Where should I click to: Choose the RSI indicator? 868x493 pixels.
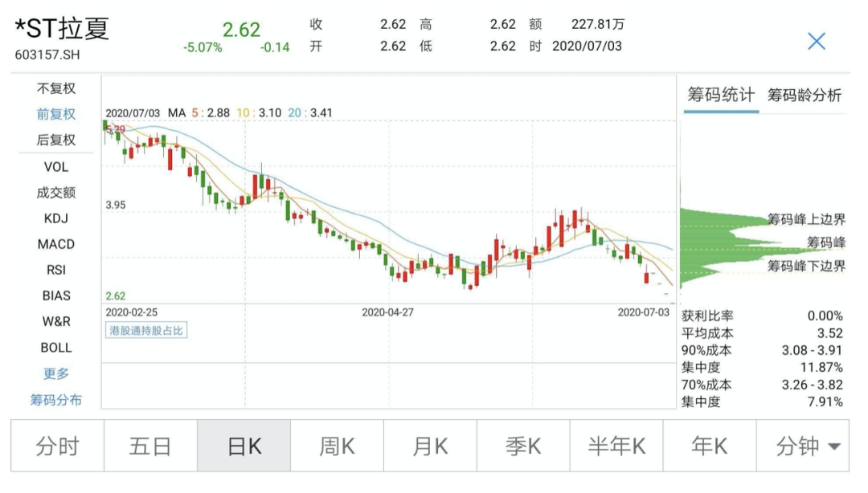point(56,270)
